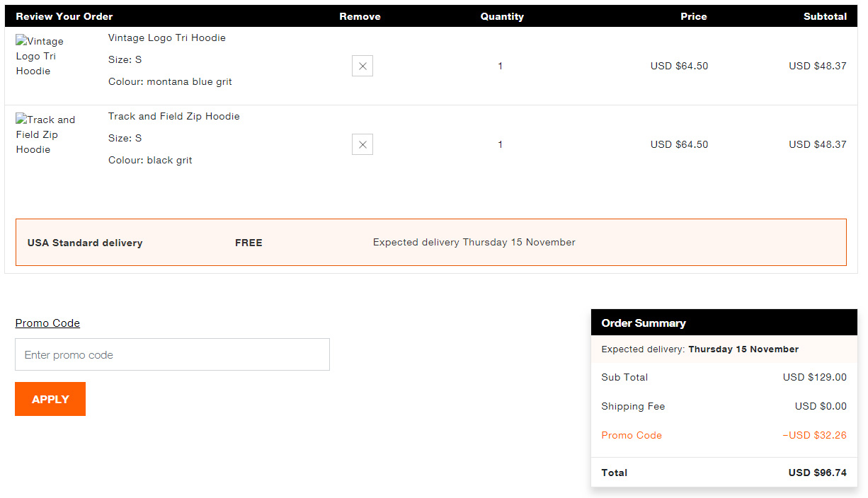
Task: Click the Total amount USD $96.74
Action: point(817,473)
